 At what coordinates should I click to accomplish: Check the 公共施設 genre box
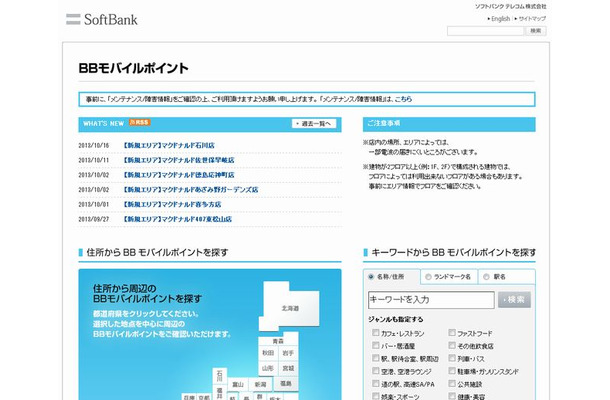coord(452,384)
